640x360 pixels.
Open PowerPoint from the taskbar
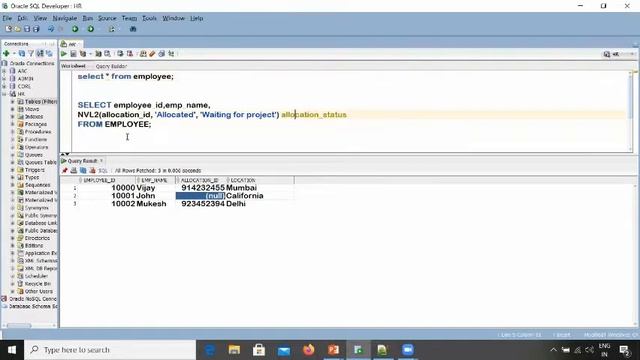(x=333, y=350)
